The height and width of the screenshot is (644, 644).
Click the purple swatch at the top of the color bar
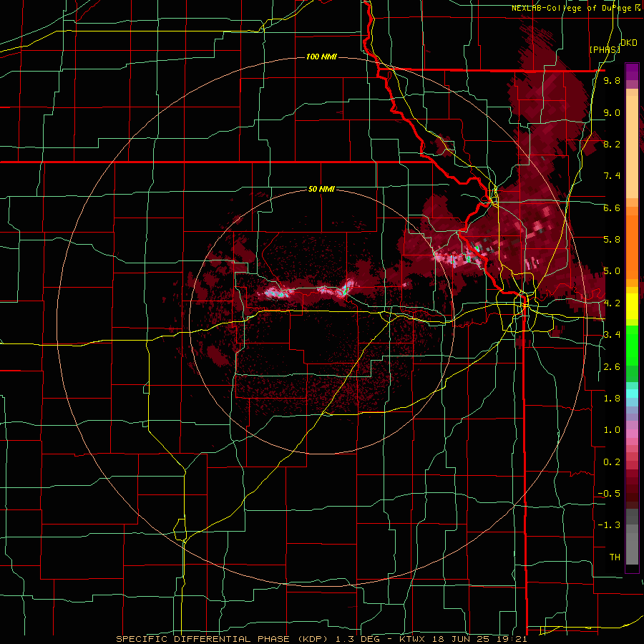632,72
